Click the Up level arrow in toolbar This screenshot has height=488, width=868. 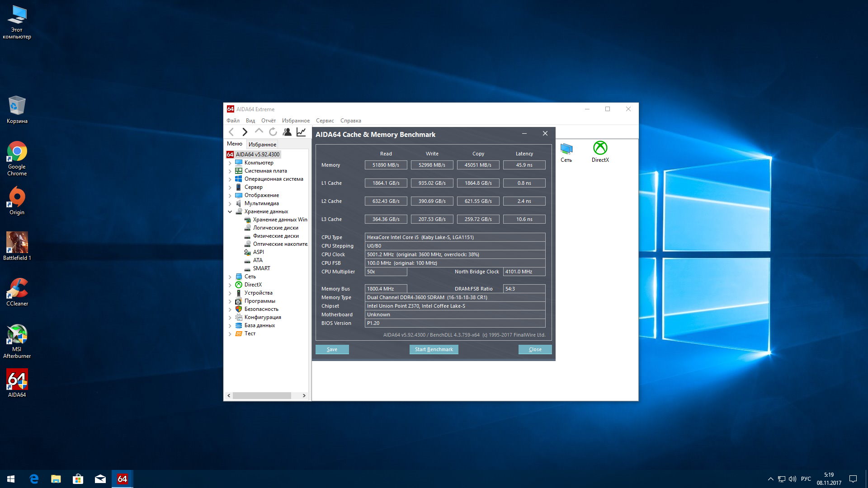[x=259, y=131]
